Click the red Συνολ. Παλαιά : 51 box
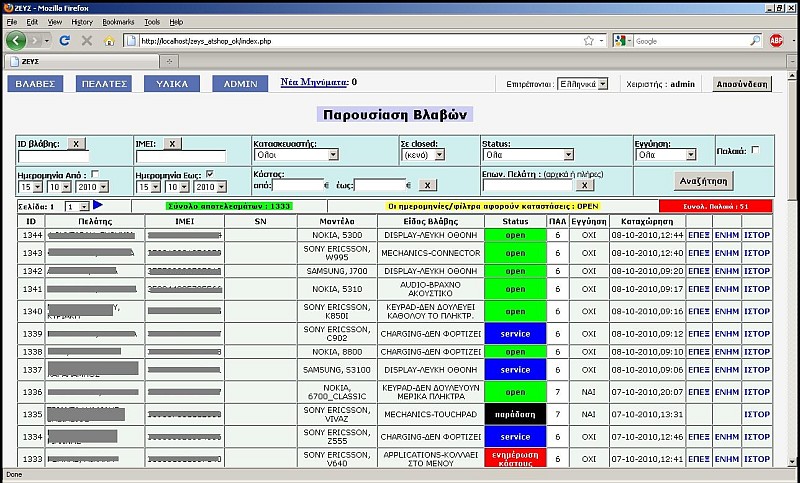This screenshot has height=483, width=800. point(715,207)
